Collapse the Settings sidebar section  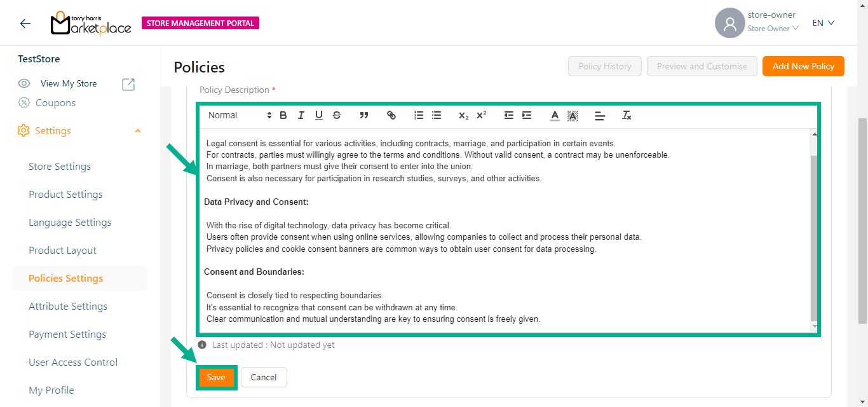138,131
